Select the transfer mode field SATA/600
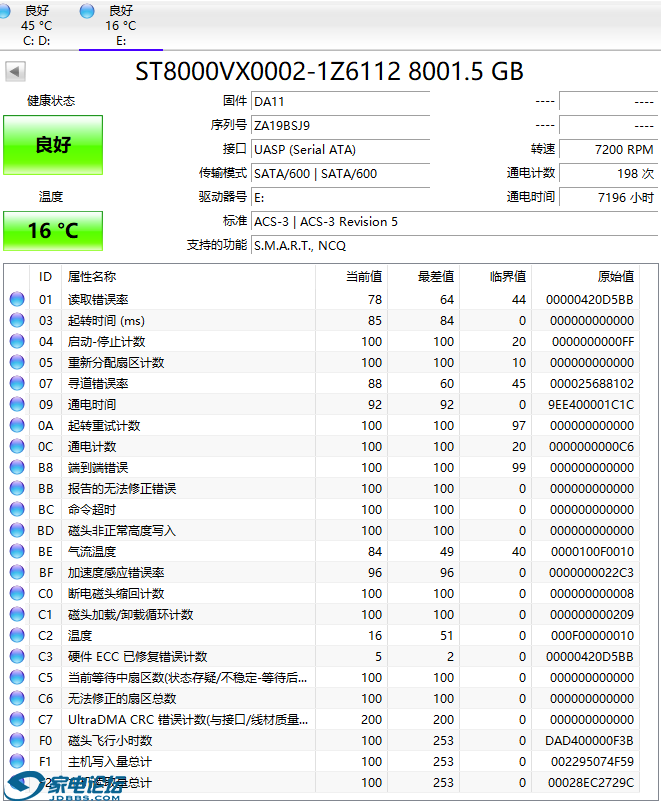 tap(340, 174)
